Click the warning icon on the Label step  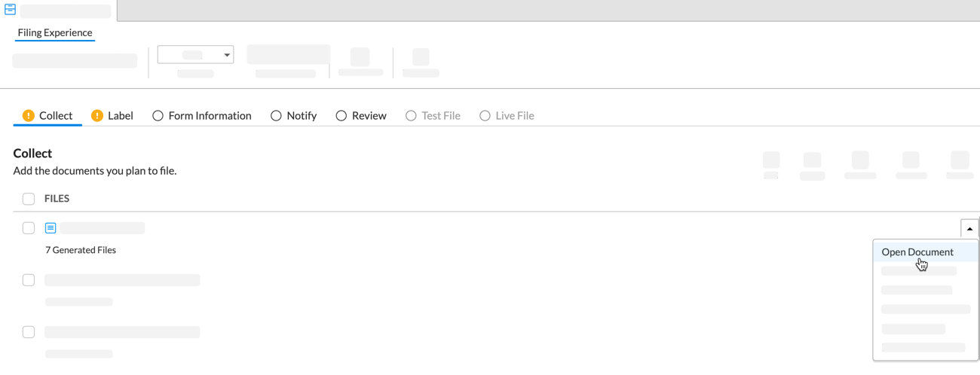97,115
